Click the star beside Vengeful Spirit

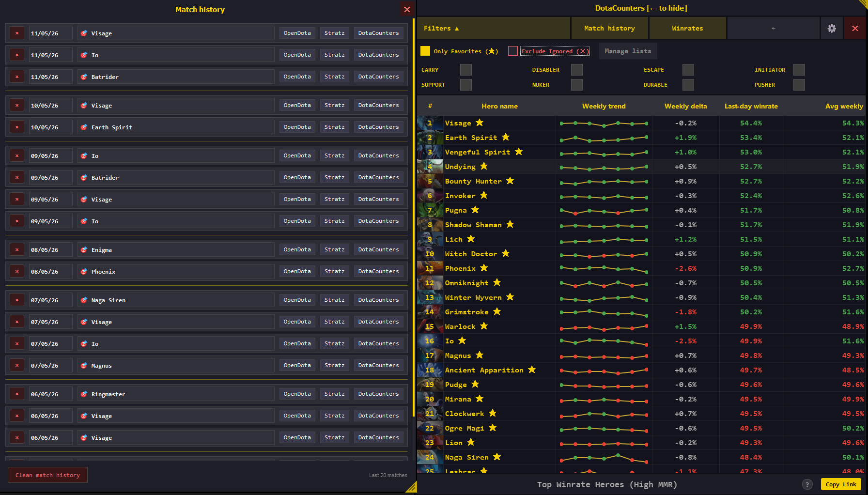(519, 152)
